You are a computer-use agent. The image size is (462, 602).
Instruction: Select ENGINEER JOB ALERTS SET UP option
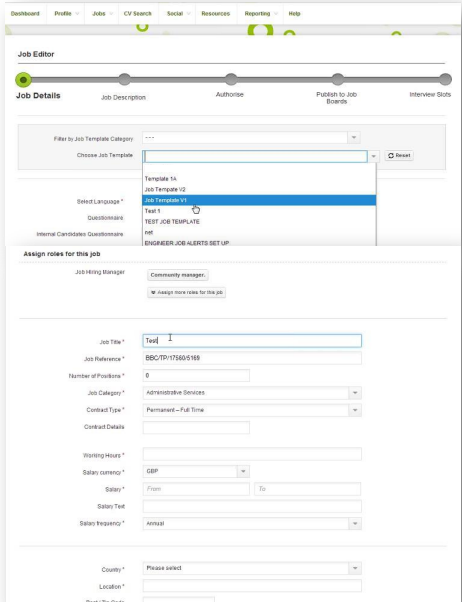coord(259,243)
